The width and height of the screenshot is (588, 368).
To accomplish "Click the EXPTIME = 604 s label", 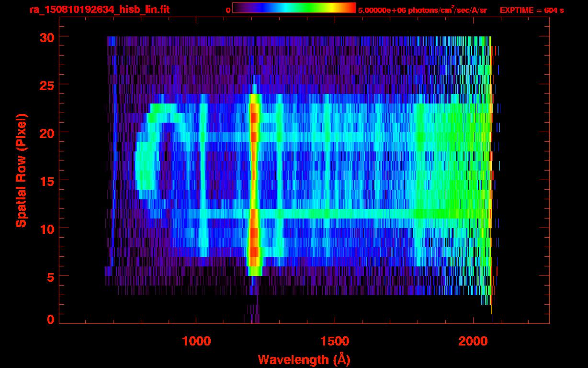I will tap(531, 10).
